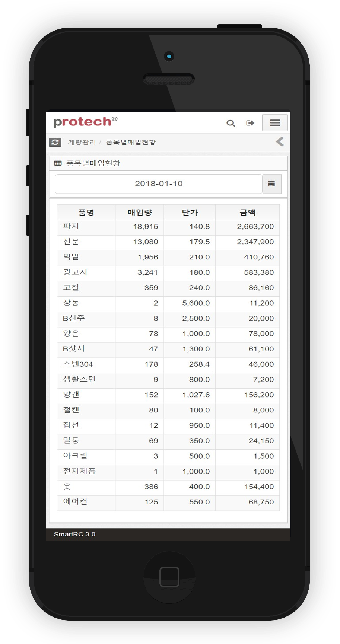Click the refresh icon in breadcrumb bar
The image size is (340, 644).
(x=55, y=142)
